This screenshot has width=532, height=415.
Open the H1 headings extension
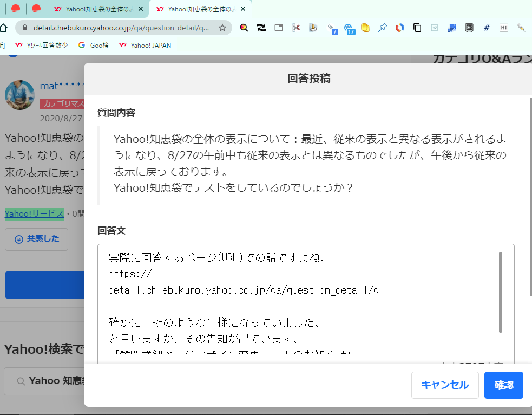coord(503,28)
